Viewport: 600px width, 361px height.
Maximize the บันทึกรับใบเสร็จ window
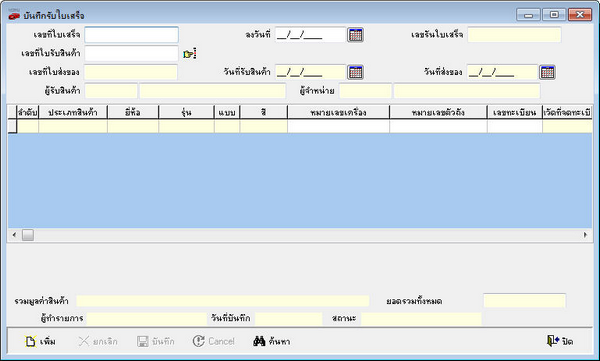coord(554,15)
